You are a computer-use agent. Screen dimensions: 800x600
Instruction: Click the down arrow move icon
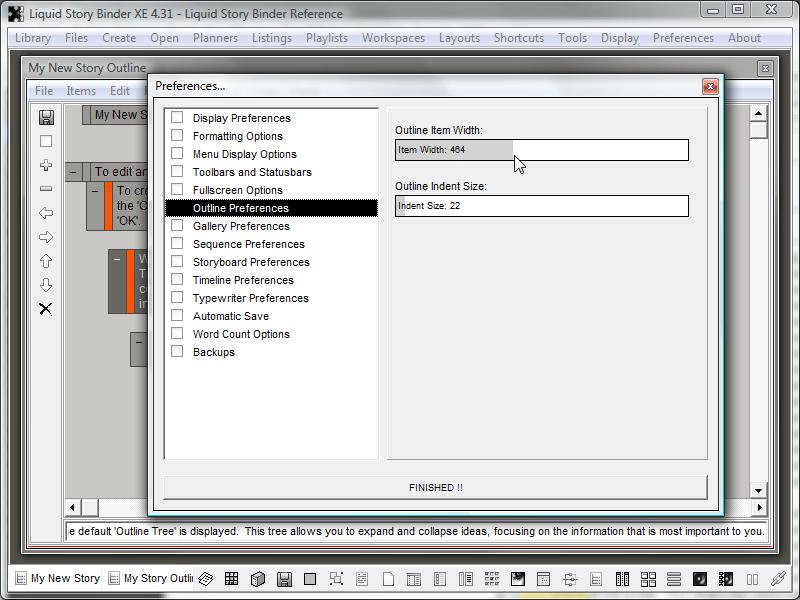point(46,285)
